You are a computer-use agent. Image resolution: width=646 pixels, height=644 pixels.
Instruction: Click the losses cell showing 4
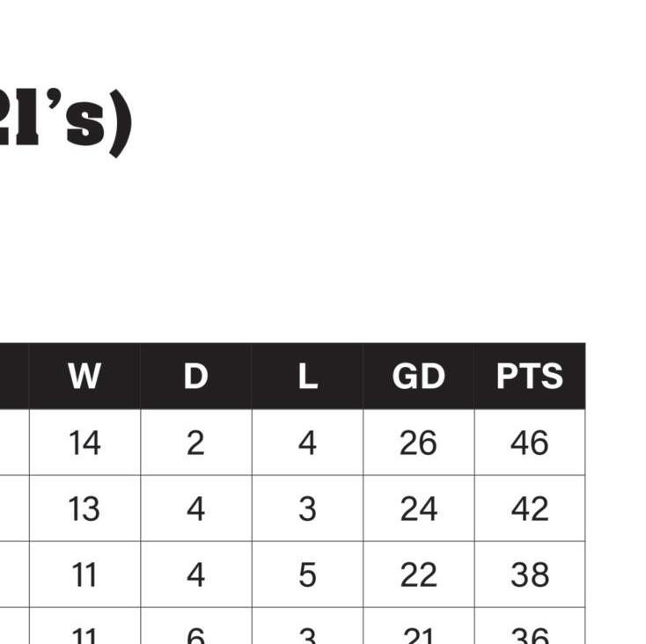tap(307, 443)
